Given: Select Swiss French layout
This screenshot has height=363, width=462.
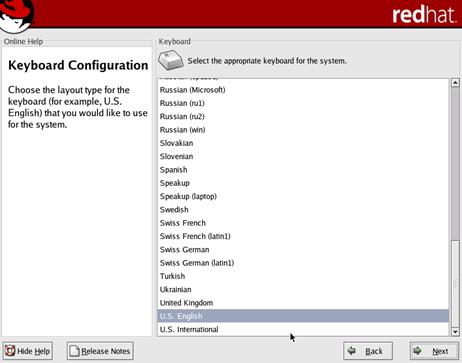Looking at the screenshot, I should click(x=303, y=223).
